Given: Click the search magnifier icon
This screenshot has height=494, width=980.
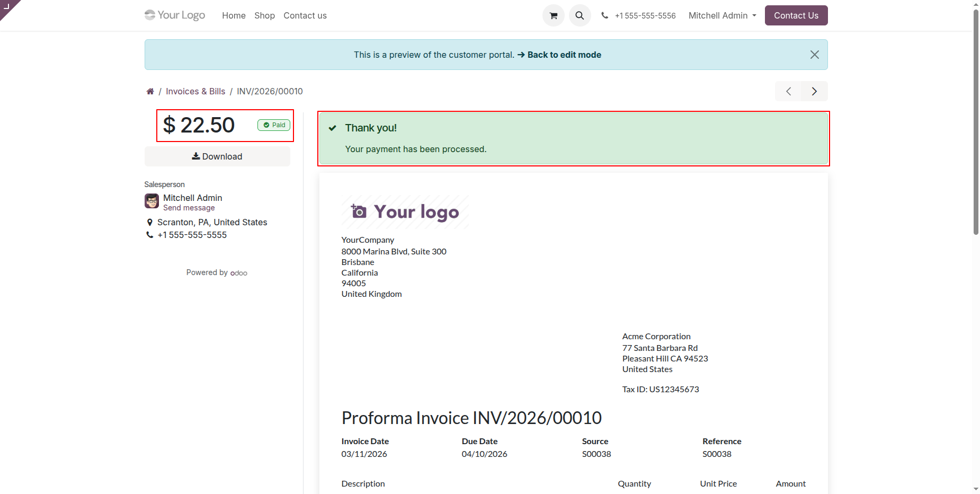Looking at the screenshot, I should click(580, 16).
